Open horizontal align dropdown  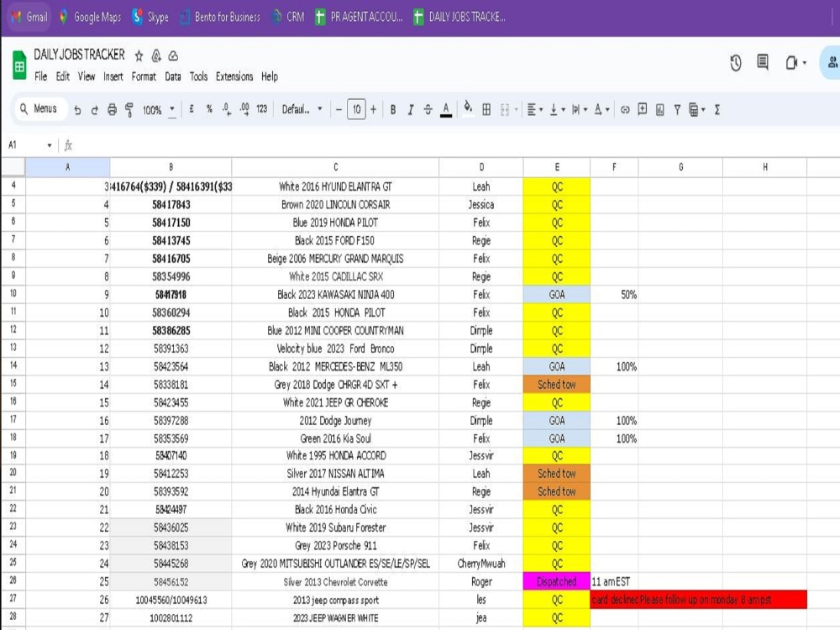[x=534, y=110]
